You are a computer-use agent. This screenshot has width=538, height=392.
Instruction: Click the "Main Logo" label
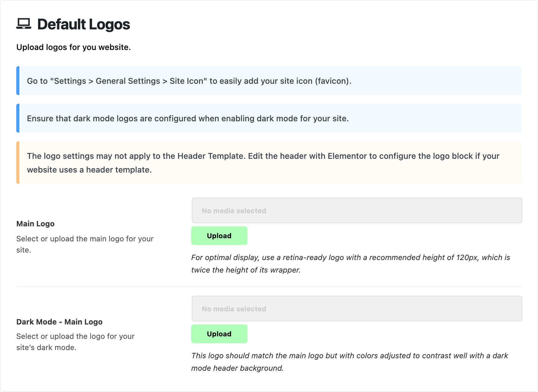pyautogui.click(x=35, y=224)
